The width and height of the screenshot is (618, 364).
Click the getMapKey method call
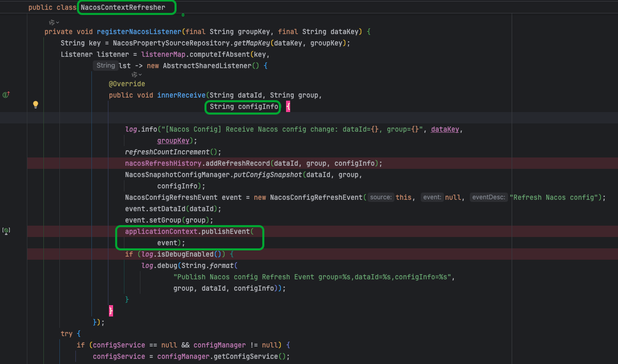252,43
